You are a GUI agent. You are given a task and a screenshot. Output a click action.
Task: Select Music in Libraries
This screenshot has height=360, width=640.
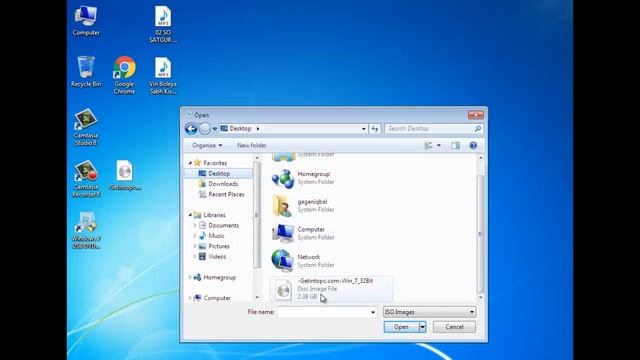(x=216, y=236)
